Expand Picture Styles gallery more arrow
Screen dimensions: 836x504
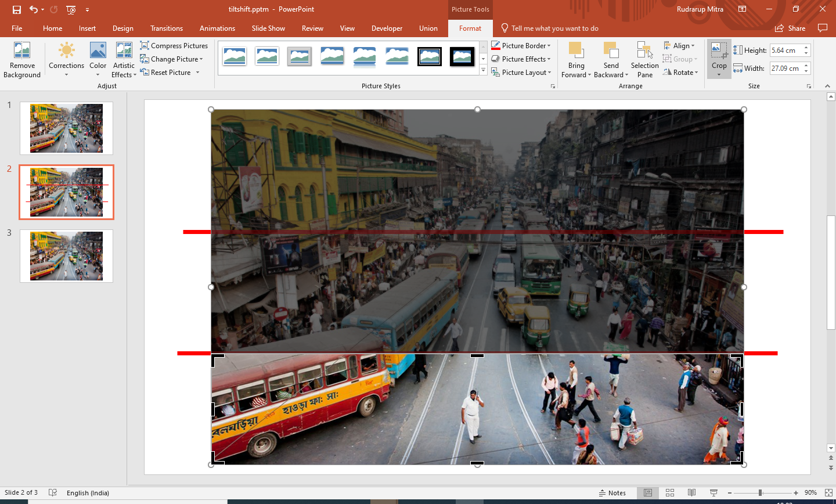(x=483, y=70)
